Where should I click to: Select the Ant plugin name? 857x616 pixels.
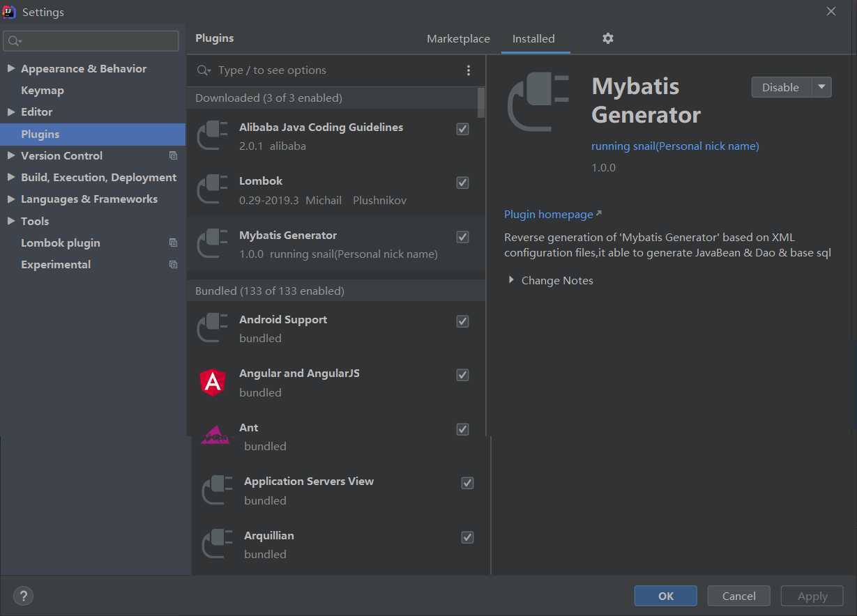[x=249, y=428]
